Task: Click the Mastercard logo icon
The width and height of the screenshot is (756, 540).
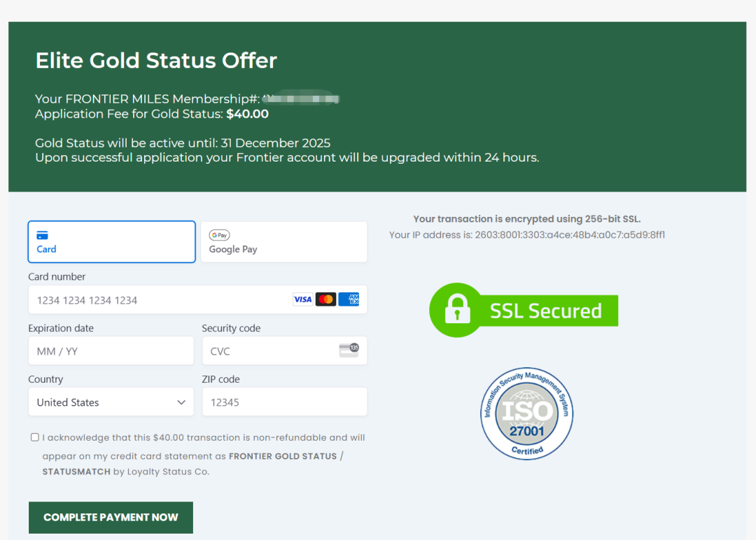Action: pos(325,299)
